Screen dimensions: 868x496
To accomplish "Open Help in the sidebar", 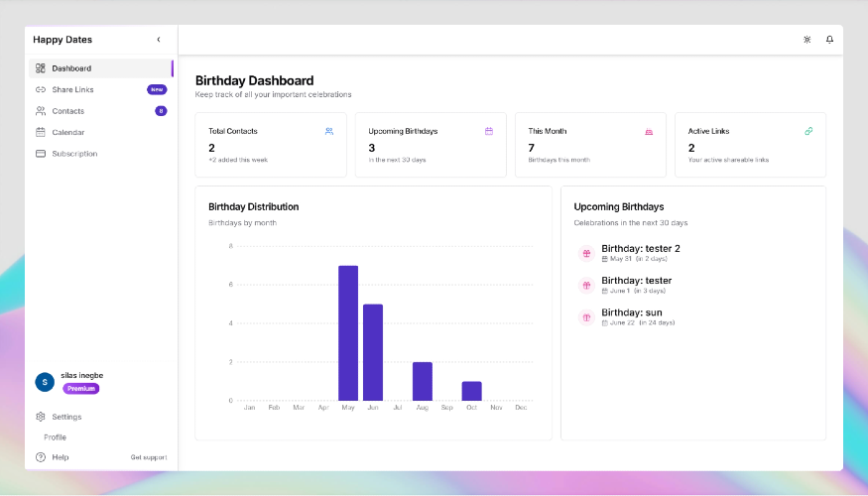I will click(61, 457).
